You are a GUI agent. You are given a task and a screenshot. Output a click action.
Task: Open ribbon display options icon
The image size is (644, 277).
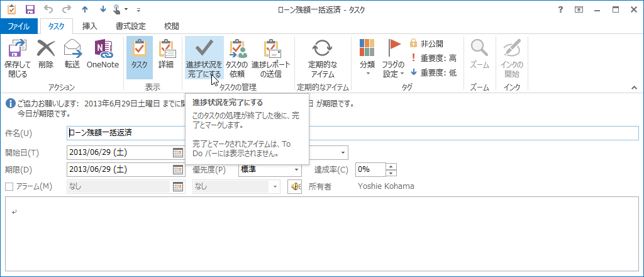pyautogui.click(x=579, y=9)
